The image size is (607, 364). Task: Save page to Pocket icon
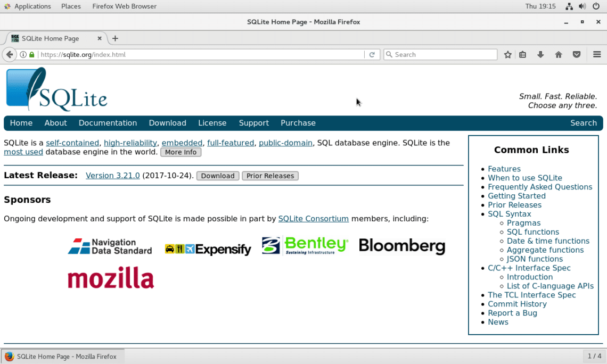[x=577, y=54]
